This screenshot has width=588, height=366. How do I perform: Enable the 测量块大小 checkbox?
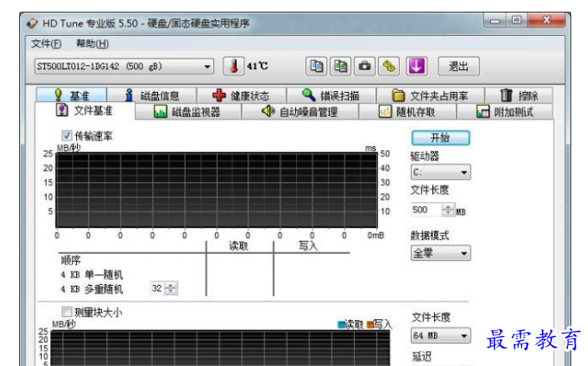pos(67,312)
